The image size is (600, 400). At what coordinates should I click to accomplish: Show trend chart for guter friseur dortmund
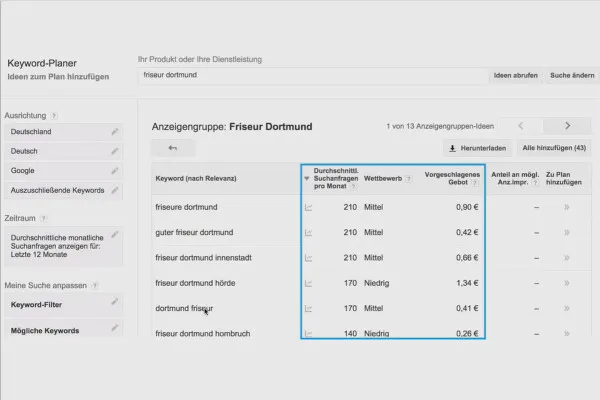[308, 233]
